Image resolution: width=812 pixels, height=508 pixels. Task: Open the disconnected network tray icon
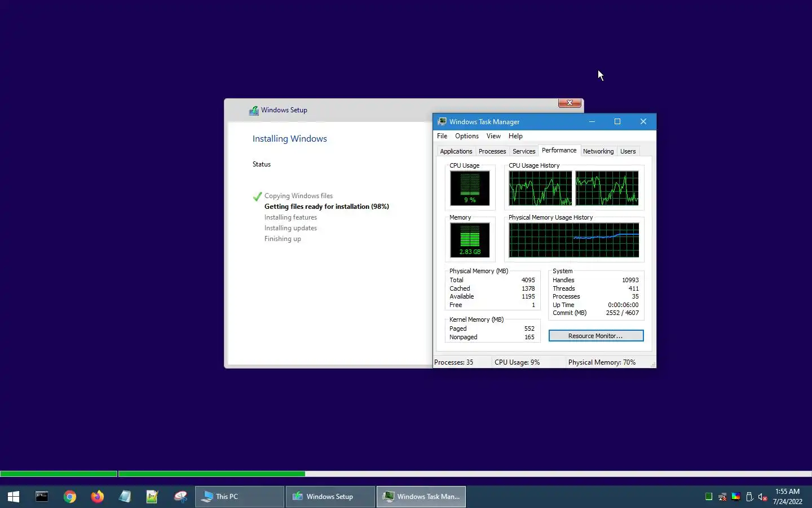722,497
